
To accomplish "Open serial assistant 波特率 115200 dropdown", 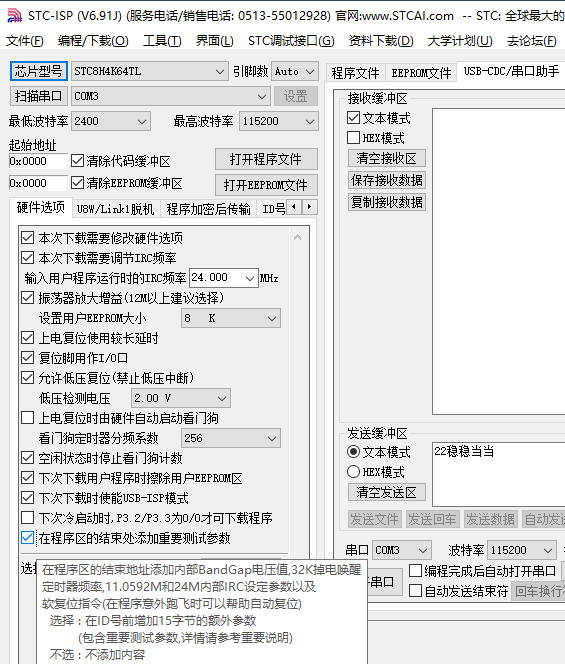I will [522, 550].
